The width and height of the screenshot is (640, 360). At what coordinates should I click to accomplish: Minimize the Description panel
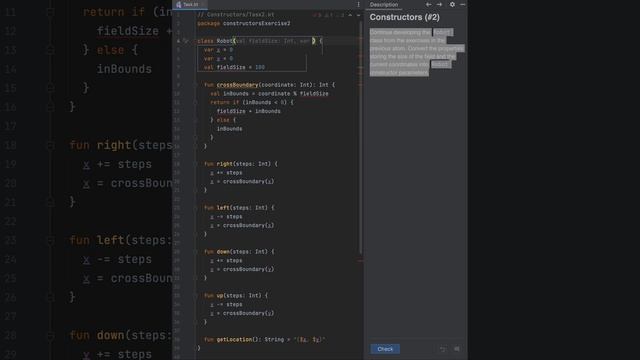[462, 4]
